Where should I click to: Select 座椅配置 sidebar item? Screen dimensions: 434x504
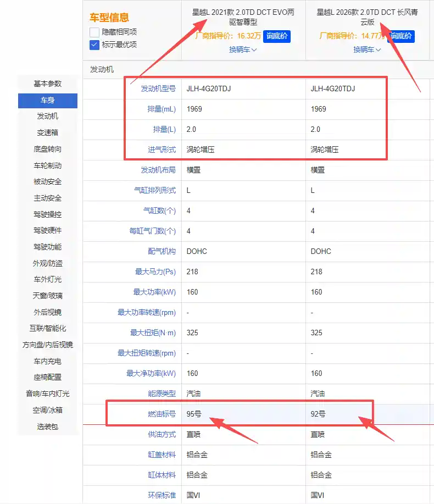(48, 378)
